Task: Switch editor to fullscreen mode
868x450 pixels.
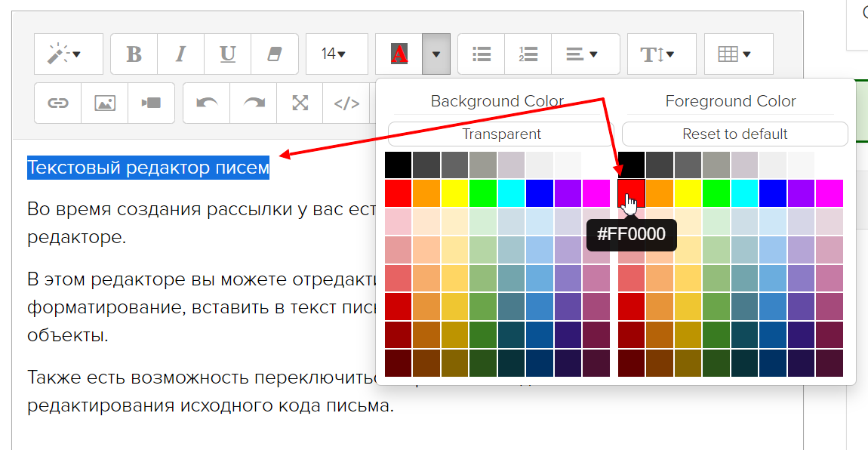Action: click(300, 103)
